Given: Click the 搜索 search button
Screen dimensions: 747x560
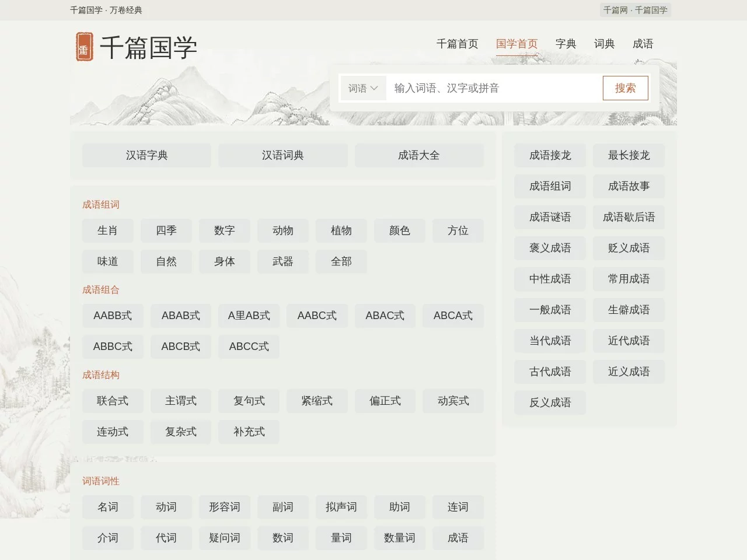Looking at the screenshot, I should tap(625, 88).
